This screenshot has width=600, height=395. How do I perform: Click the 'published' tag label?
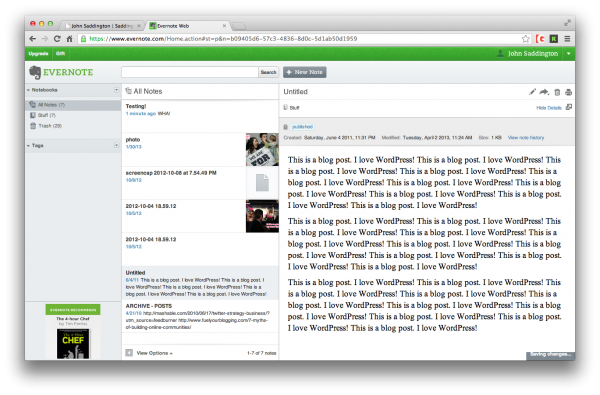coord(302,127)
